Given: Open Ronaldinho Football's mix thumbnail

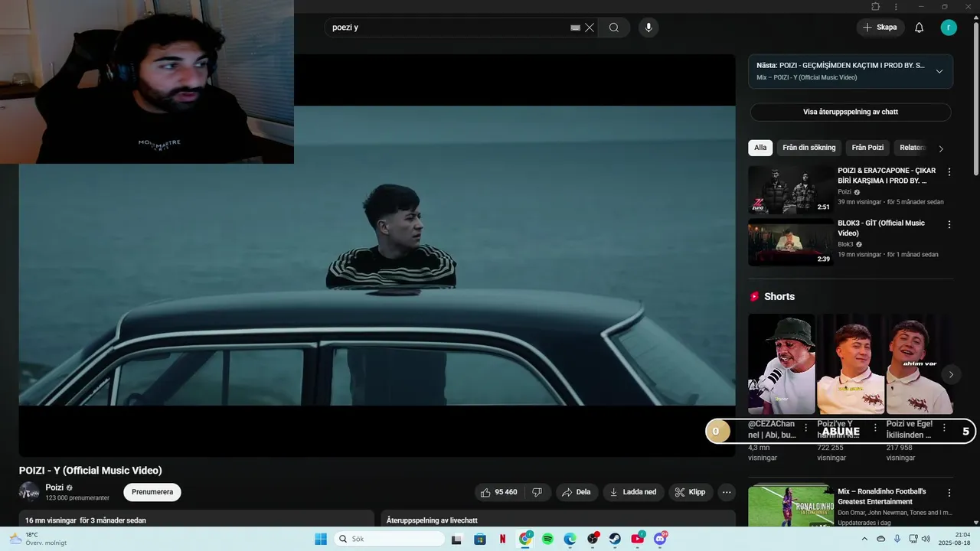Looking at the screenshot, I should pos(791,505).
